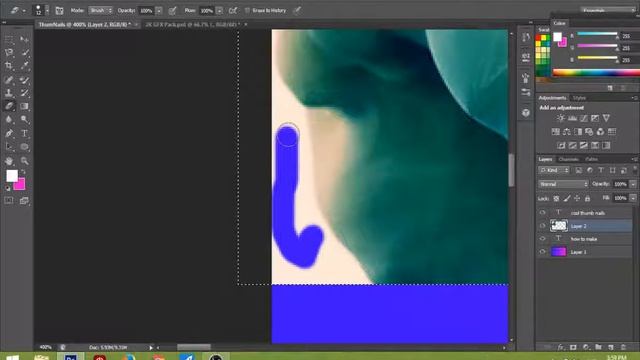640x360 pixels.
Task: Click the color spectrum ramp
Action: point(596,73)
